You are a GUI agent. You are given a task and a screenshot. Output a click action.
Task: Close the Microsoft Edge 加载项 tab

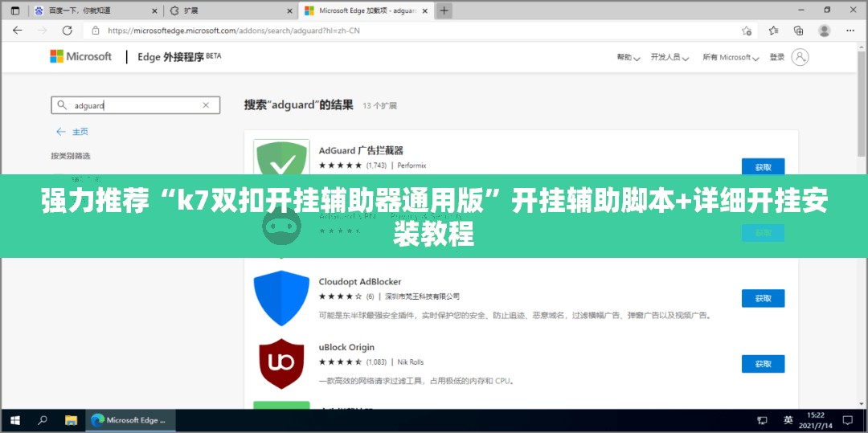[424, 10]
